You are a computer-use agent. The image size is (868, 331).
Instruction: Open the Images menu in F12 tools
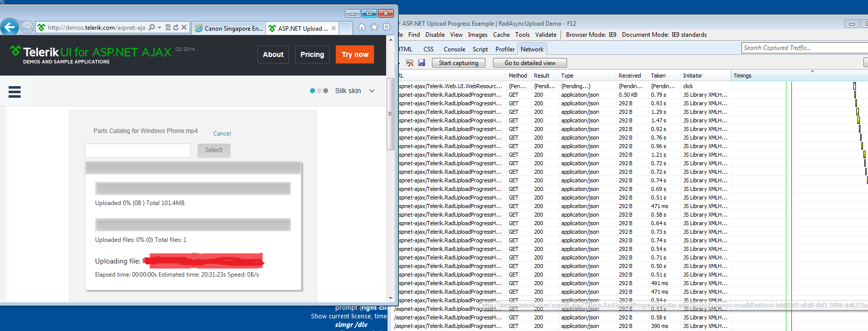(x=477, y=35)
